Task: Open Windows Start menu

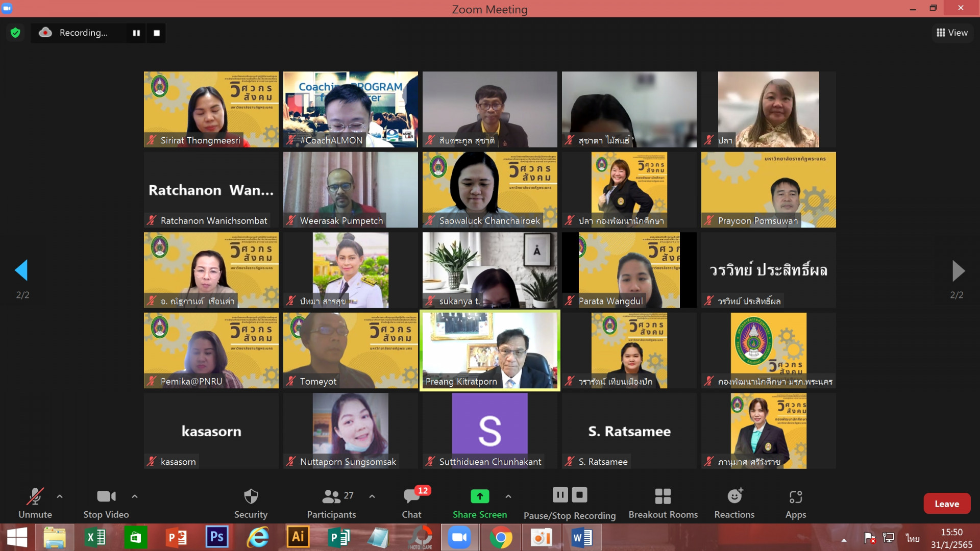Action: click(17, 538)
